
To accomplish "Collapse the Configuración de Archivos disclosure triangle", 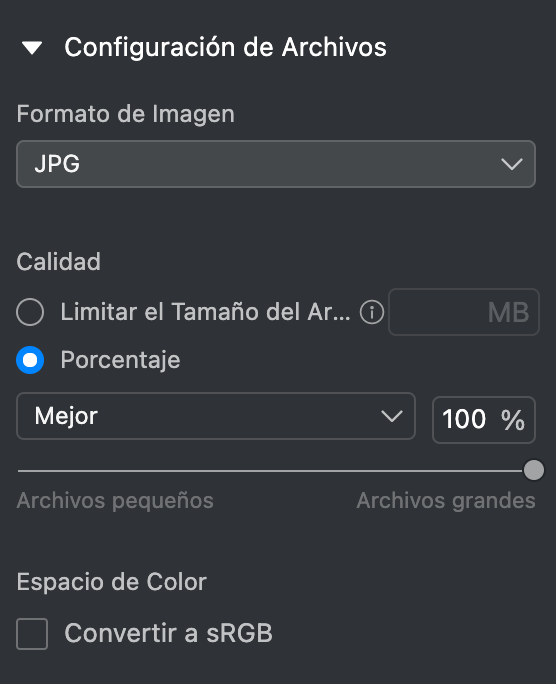I will [32, 48].
